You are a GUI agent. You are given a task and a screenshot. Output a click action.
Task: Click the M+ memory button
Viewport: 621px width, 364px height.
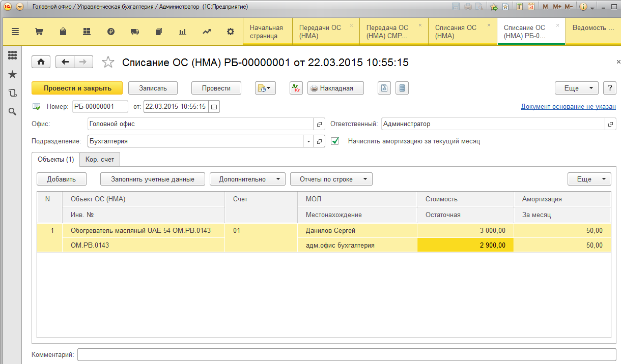(x=557, y=7)
